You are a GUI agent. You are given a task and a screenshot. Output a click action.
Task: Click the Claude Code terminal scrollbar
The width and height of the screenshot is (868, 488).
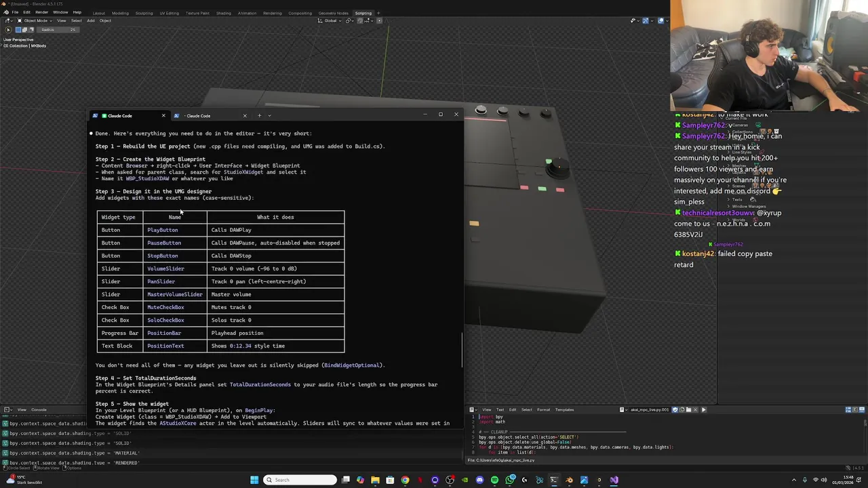coord(462,349)
